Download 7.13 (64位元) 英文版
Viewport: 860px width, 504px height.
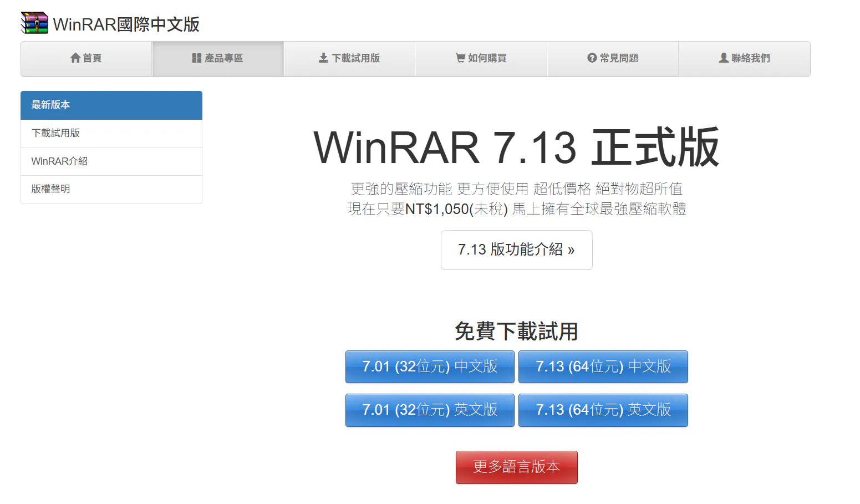[x=603, y=410]
